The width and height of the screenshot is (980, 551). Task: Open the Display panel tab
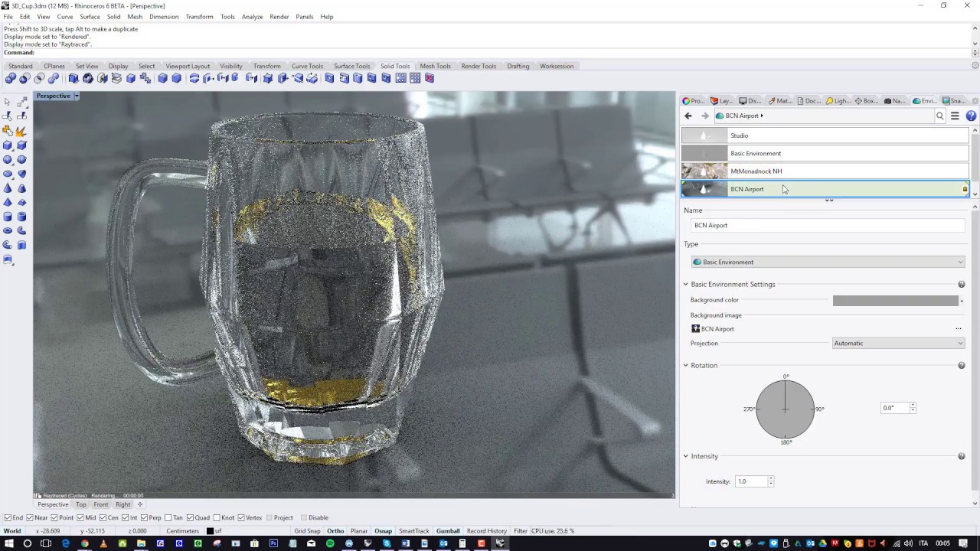click(x=750, y=101)
